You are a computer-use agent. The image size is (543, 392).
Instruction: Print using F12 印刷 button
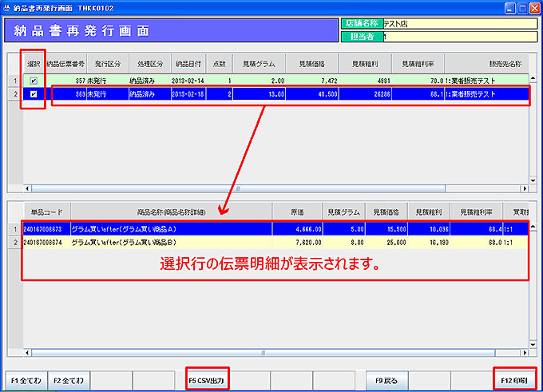click(514, 381)
